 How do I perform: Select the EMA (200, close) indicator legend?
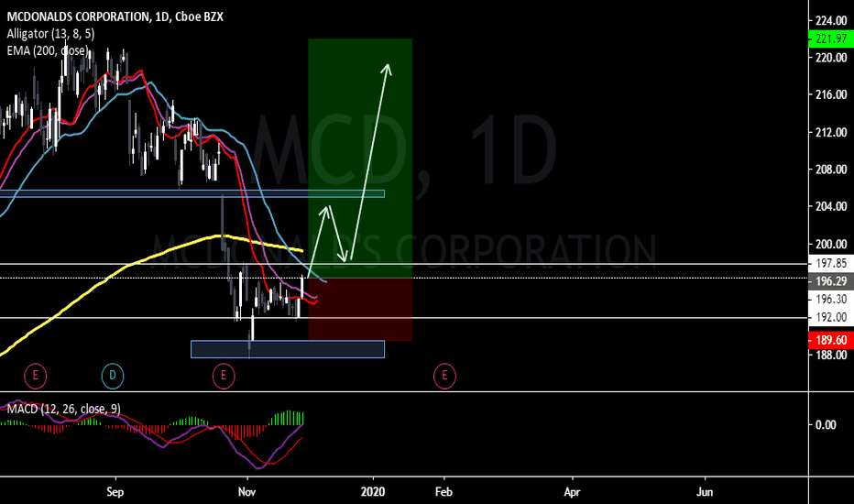click(x=48, y=50)
